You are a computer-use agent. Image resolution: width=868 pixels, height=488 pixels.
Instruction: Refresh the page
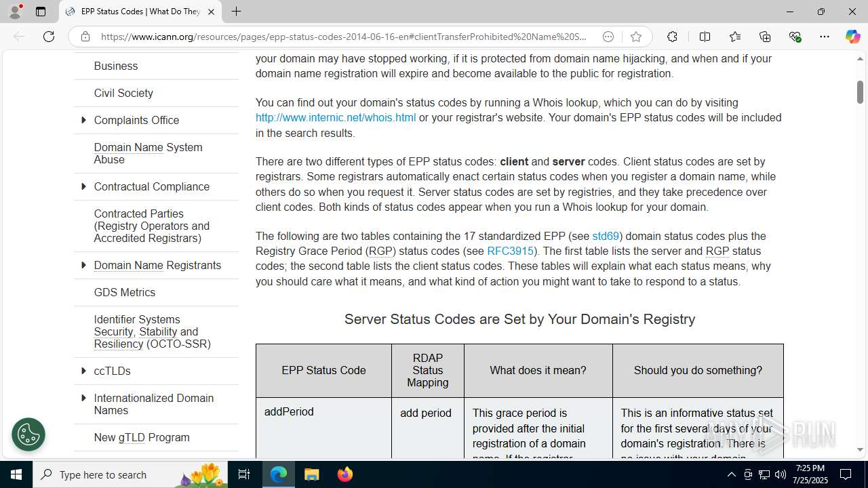click(49, 37)
